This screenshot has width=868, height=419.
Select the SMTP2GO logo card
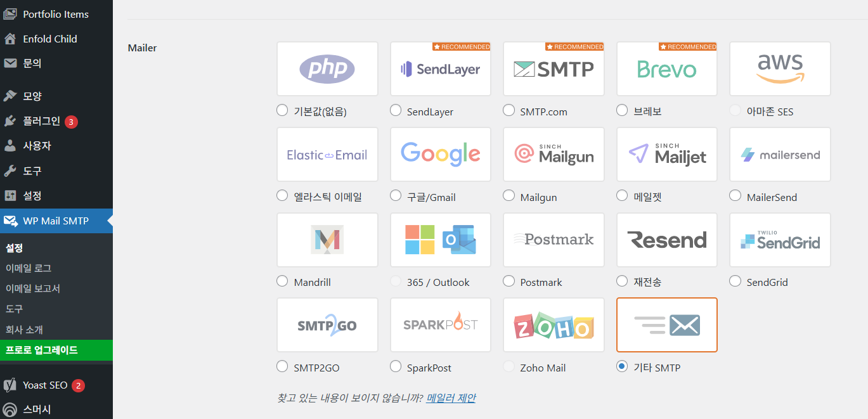coord(327,325)
